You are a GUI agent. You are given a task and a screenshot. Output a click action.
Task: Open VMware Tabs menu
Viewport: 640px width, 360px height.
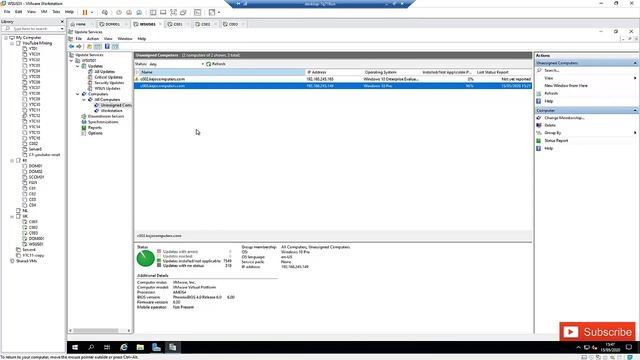tap(56, 12)
